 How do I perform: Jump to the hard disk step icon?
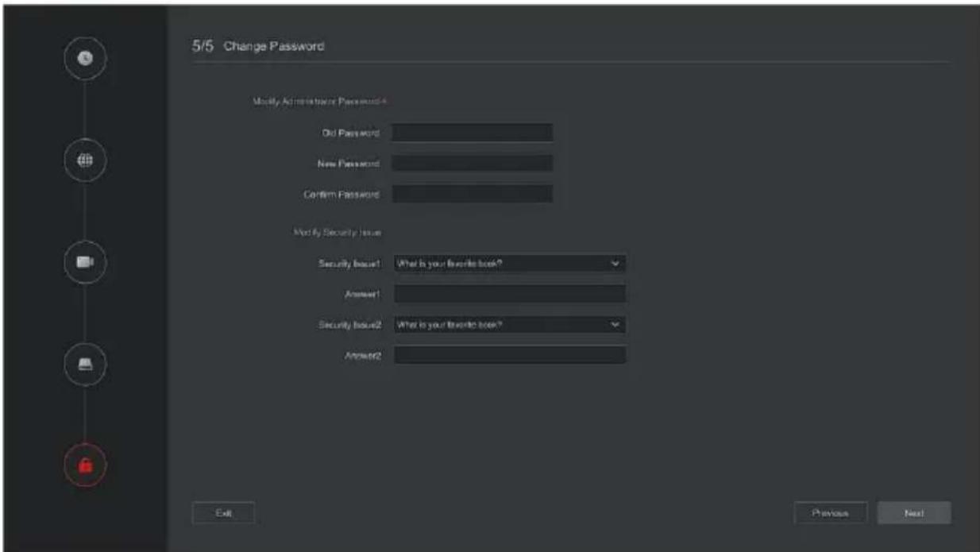click(85, 362)
